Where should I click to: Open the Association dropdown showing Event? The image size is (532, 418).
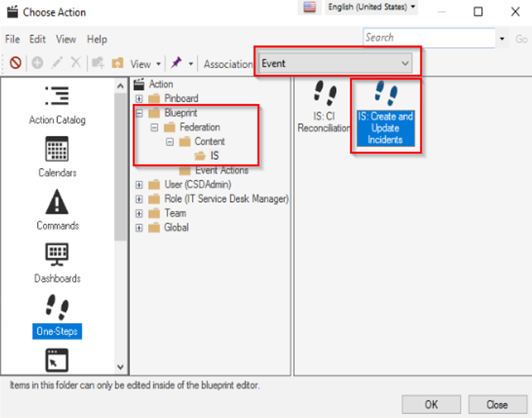point(336,64)
